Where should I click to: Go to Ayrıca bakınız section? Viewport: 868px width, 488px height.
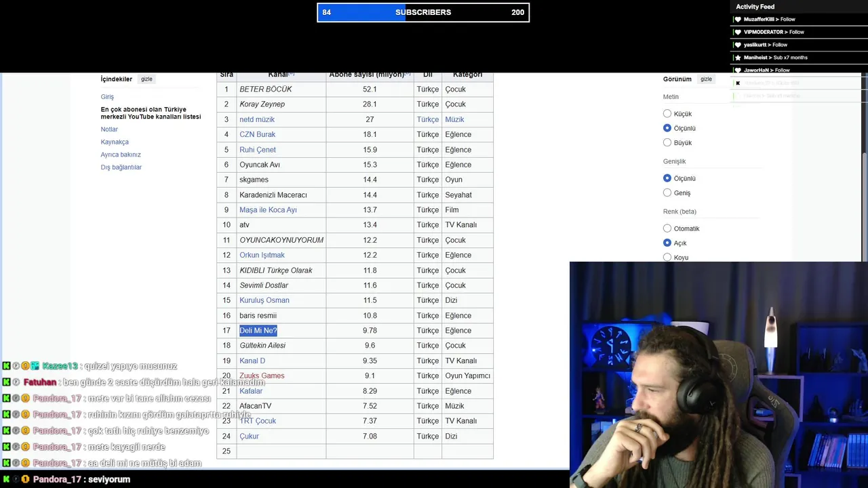121,155
